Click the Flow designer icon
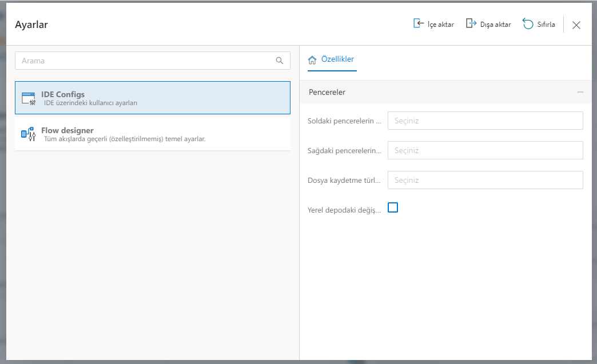The image size is (597, 364). pos(29,134)
